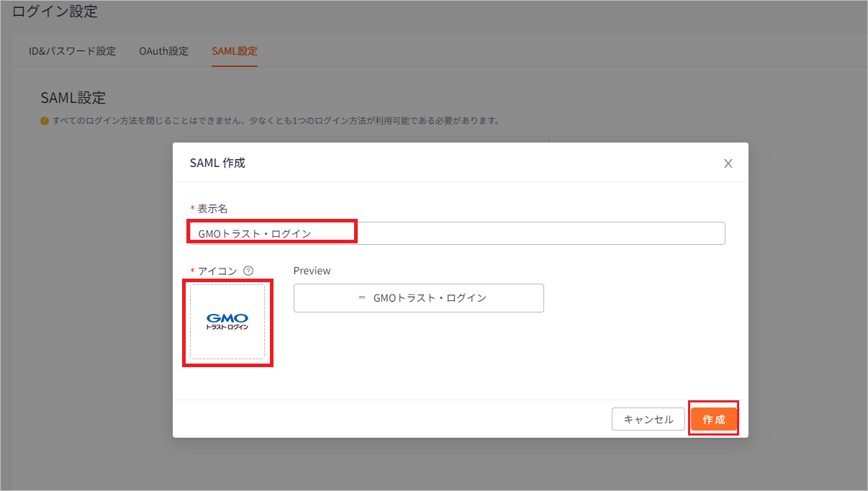
Task: Close the SAML 作成 dialog
Action: (x=728, y=163)
